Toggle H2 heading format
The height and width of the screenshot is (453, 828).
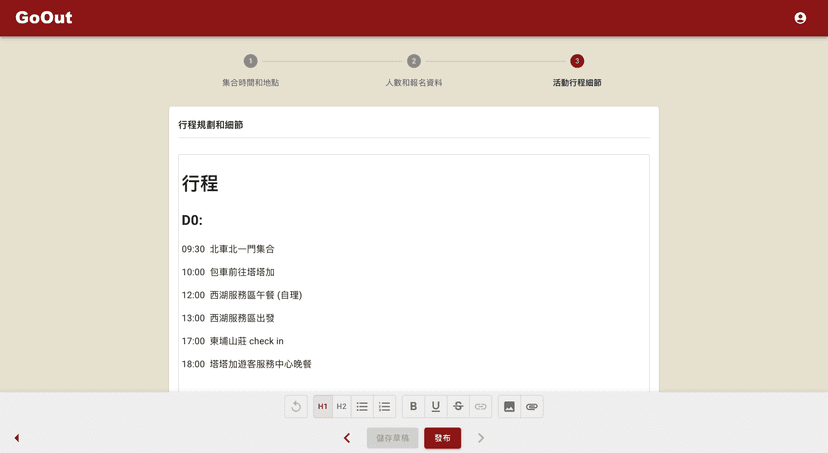click(x=341, y=407)
